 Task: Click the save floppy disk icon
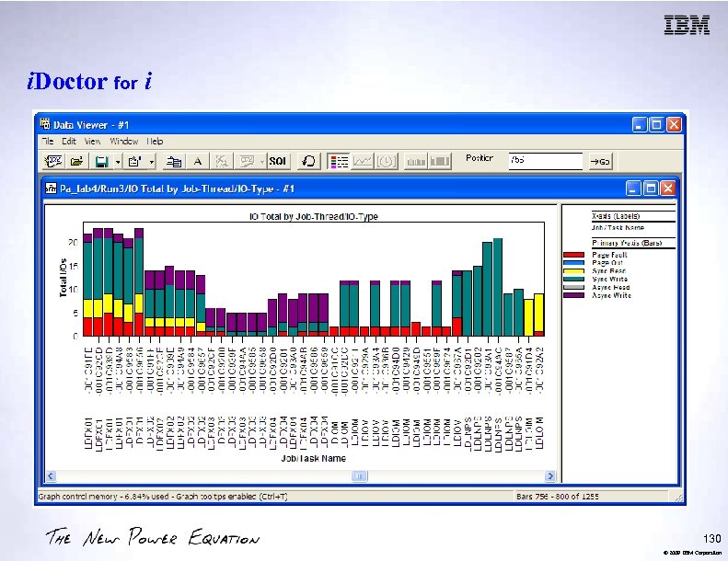pos(101,161)
